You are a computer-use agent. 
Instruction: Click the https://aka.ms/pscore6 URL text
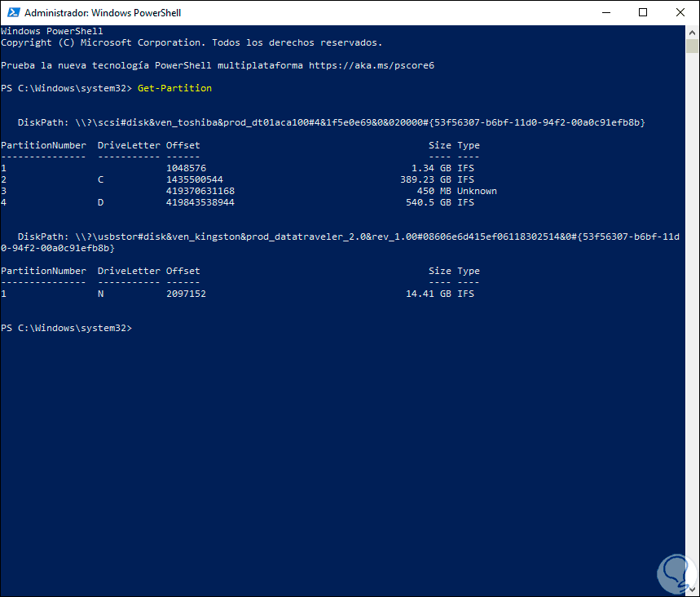372,65
